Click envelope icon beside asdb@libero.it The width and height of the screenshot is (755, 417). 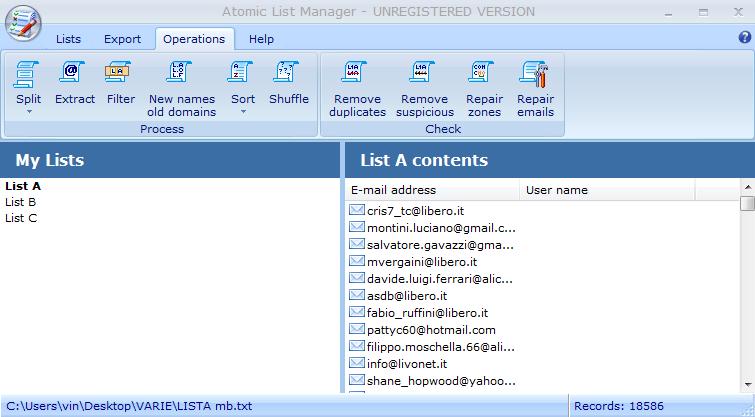(x=357, y=295)
